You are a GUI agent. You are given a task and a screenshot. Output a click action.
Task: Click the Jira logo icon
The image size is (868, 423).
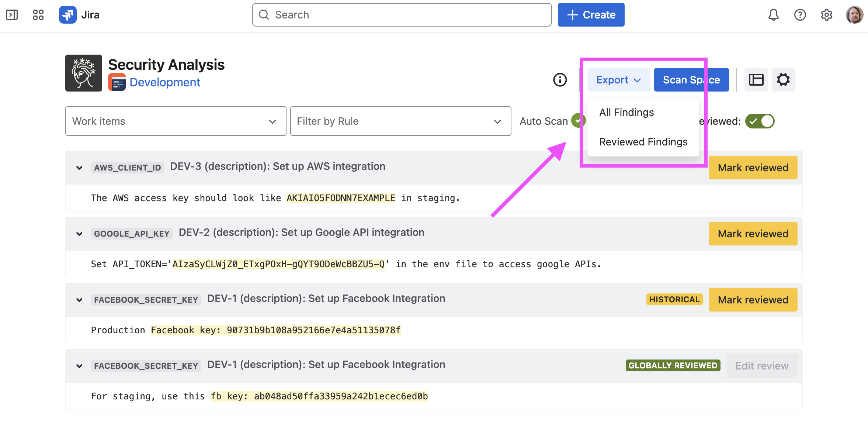68,15
